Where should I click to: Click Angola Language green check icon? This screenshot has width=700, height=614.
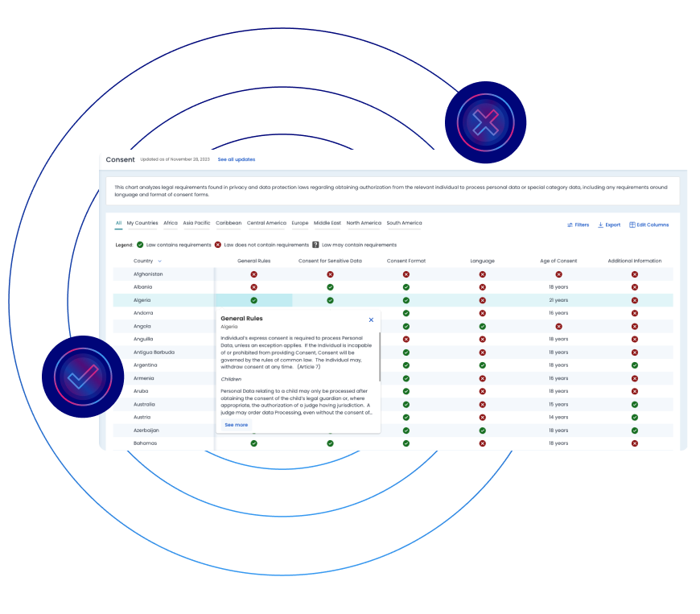click(483, 327)
